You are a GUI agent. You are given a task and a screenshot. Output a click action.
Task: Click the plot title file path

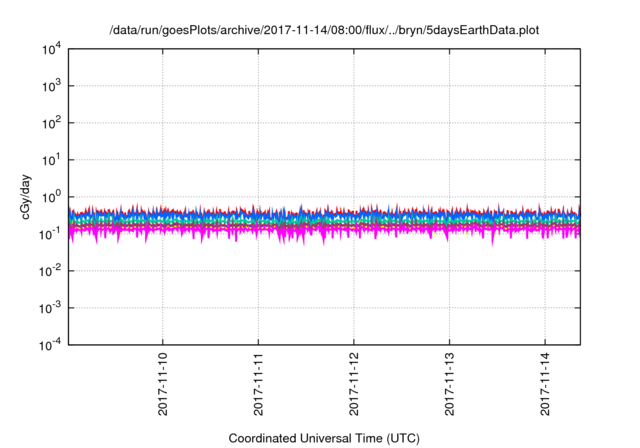tap(324, 30)
